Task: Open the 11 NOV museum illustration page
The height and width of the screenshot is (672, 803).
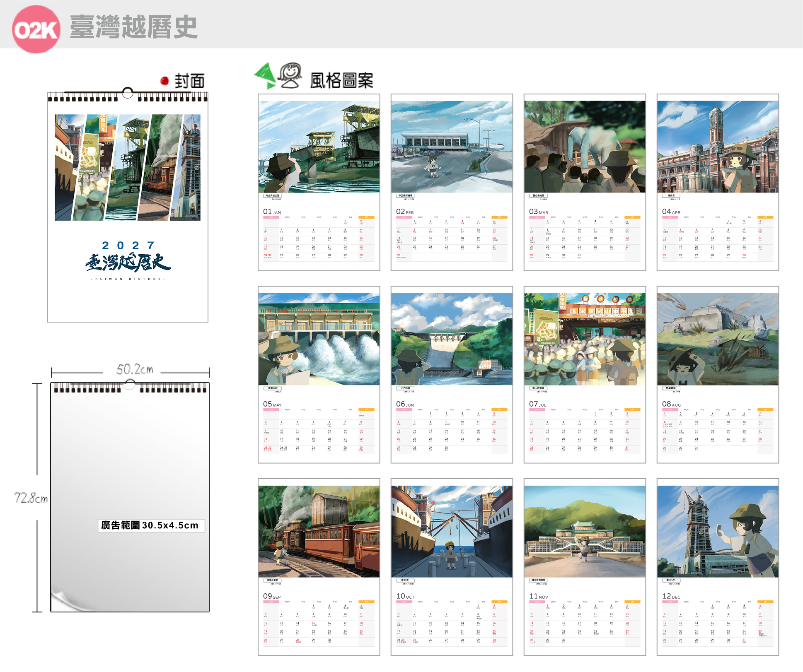Action: 585,567
